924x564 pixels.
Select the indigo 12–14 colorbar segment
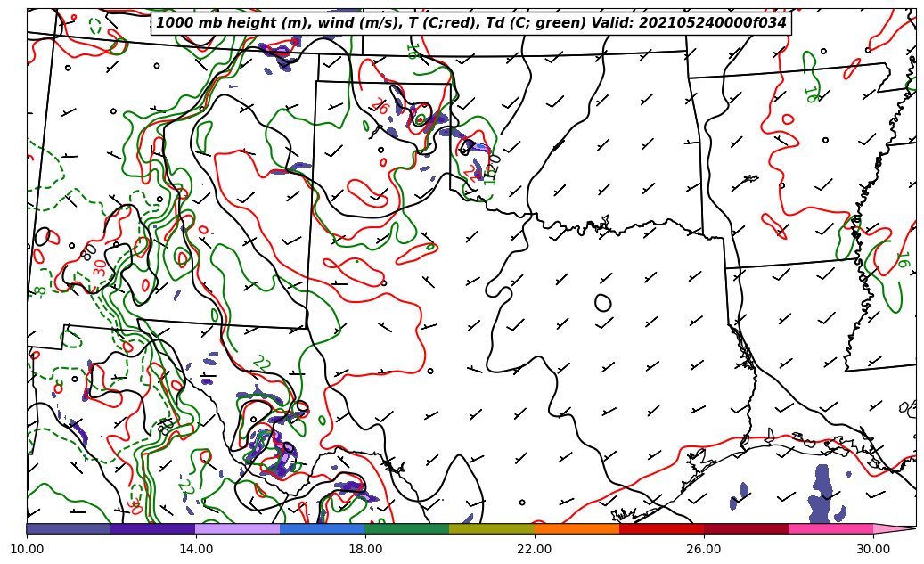click(153, 528)
